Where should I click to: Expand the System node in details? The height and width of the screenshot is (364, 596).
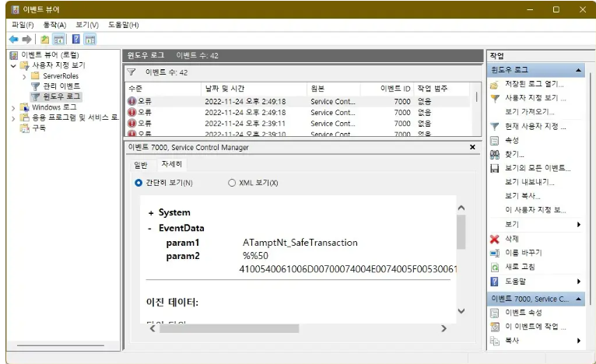click(x=150, y=212)
